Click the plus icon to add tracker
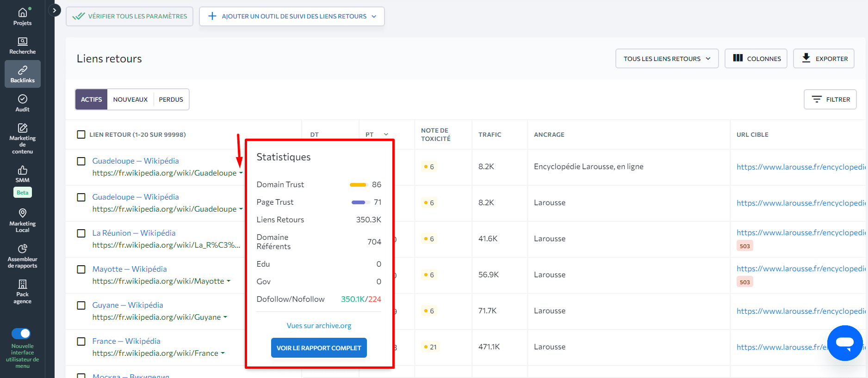 pyautogui.click(x=212, y=16)
